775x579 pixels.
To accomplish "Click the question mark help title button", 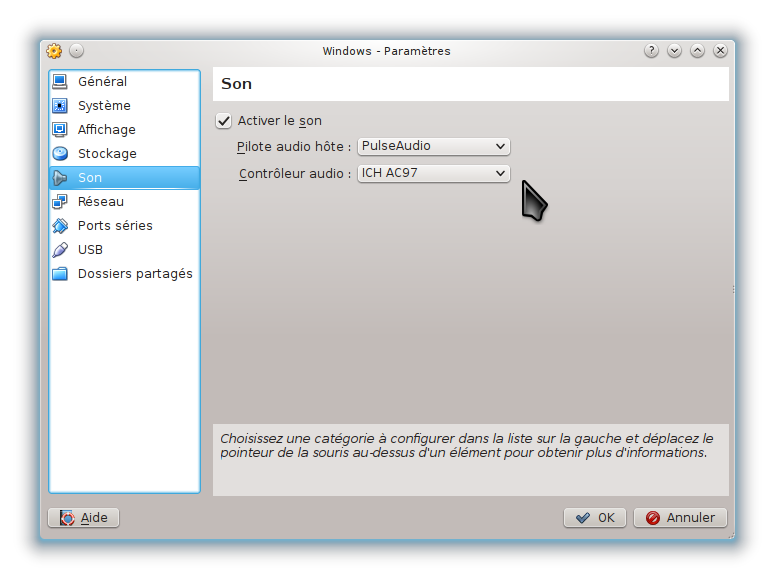I will tap(651, 50).
